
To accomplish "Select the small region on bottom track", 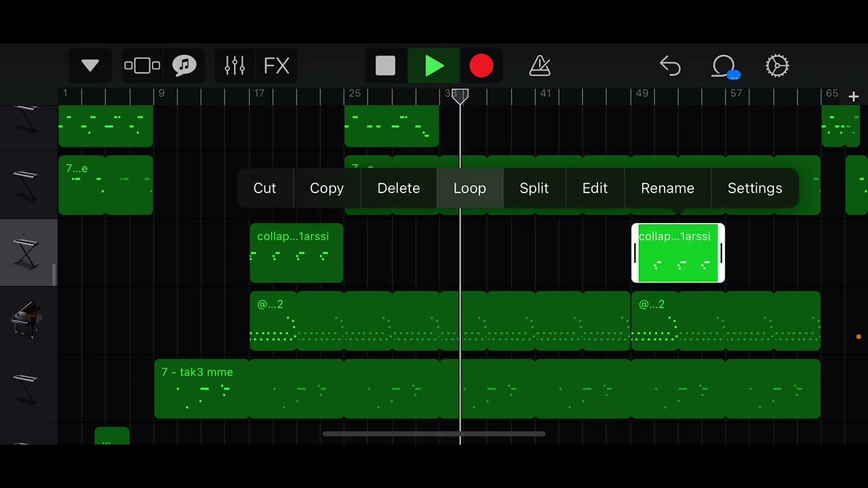I will 112,436.
